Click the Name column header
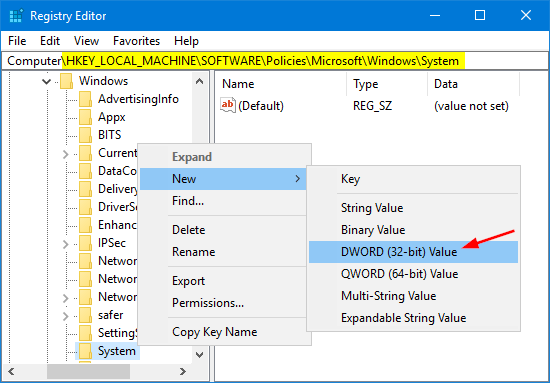 (x=282, y=84)
